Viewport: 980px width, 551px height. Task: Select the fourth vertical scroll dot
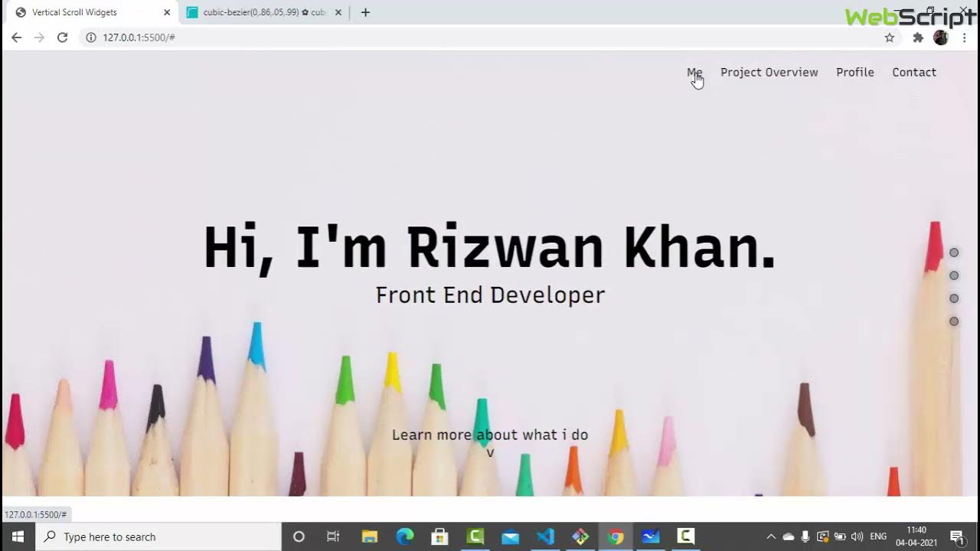pyautogui.click(x=954, y=321)
